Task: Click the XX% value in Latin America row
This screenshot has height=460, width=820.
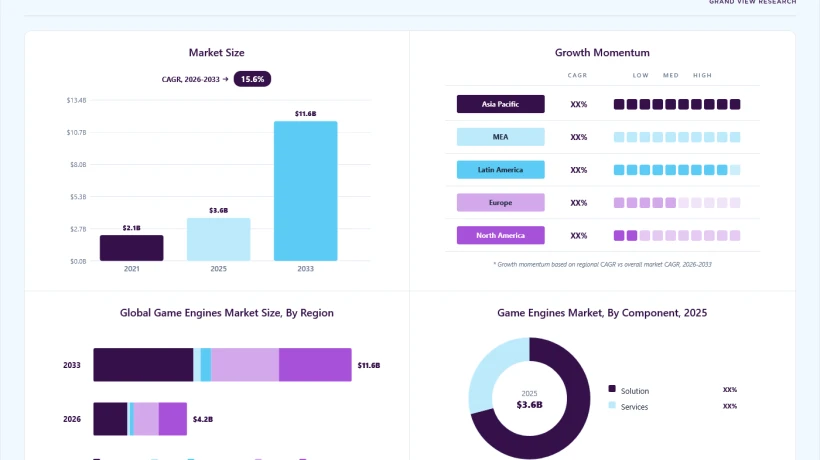Action: [x=579, y=170]
